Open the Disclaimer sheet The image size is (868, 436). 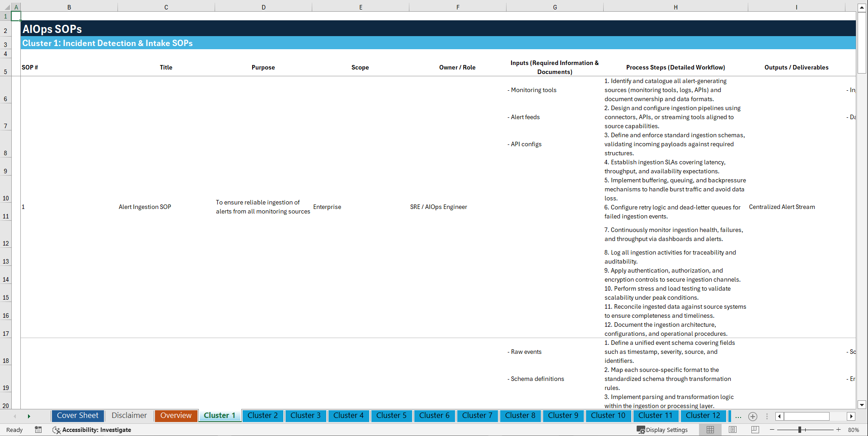129,416
